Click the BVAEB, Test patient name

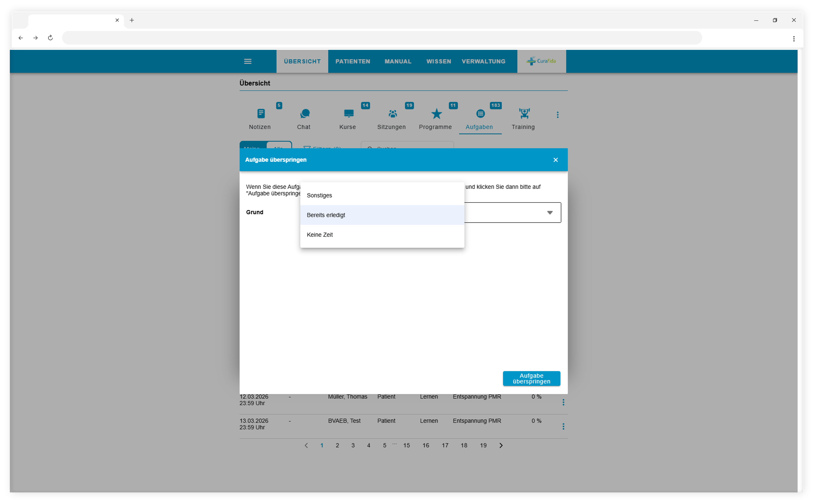(344, 421)
